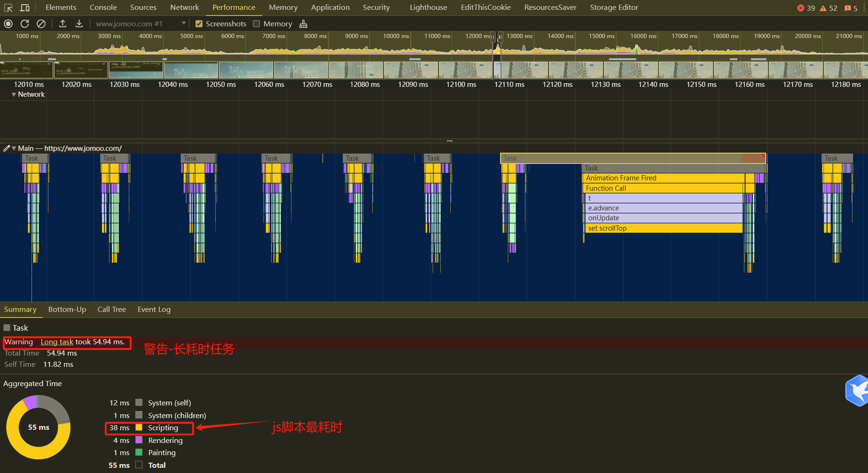868x473 pixels.
Task: Follow the Long task warning link
Action: pos(57,342)
